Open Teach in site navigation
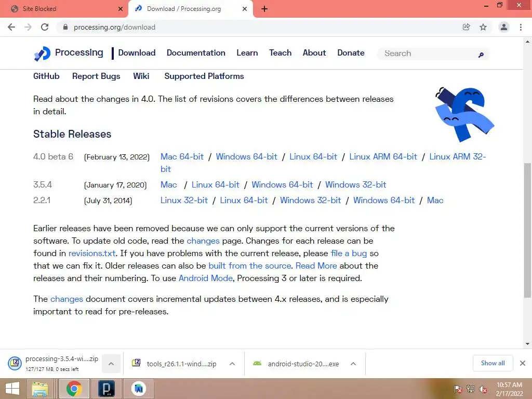The image size is (532, 399). coord(280,53)
